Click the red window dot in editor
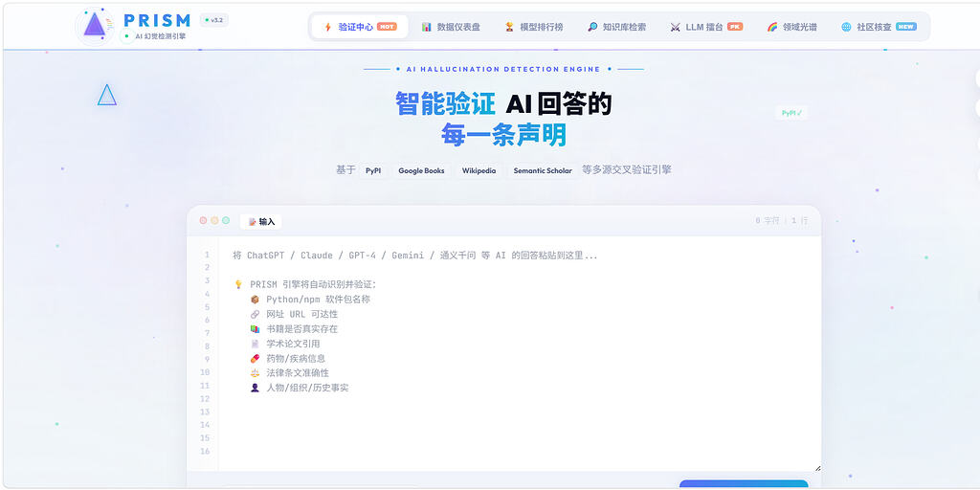Image resolution: width=980 pixels, height=490 pixels. click(x=203, y=221)
